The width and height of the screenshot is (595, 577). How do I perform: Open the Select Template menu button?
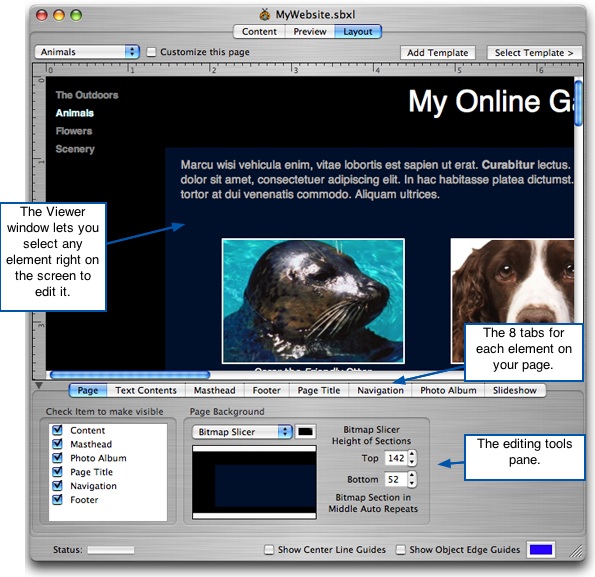pyautogui.click(x=534, y=53)
